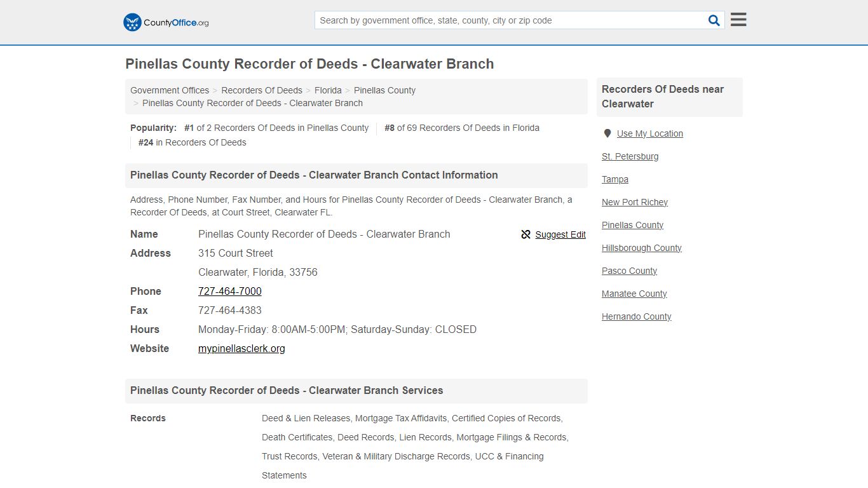Image resolution: width=868 pixels, height=488 pixels.
Task: Click the Suggest Edit link
Action: tap(560, 234)
